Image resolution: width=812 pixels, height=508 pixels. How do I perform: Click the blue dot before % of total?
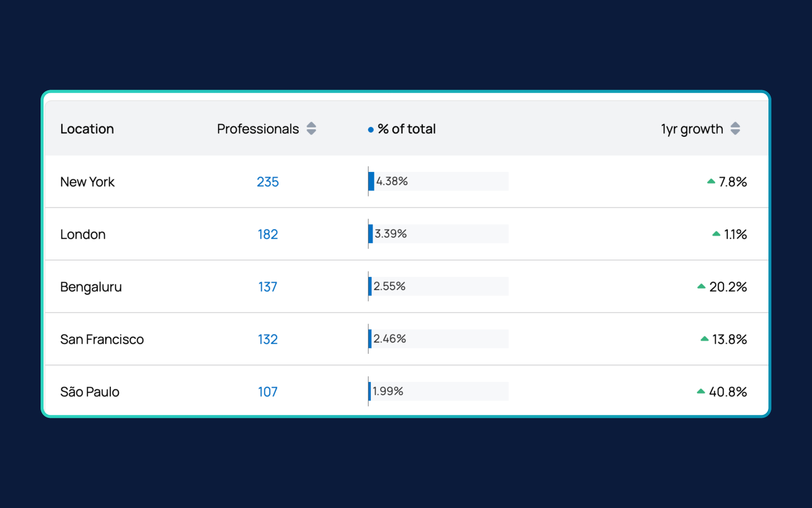pos(370,130)
